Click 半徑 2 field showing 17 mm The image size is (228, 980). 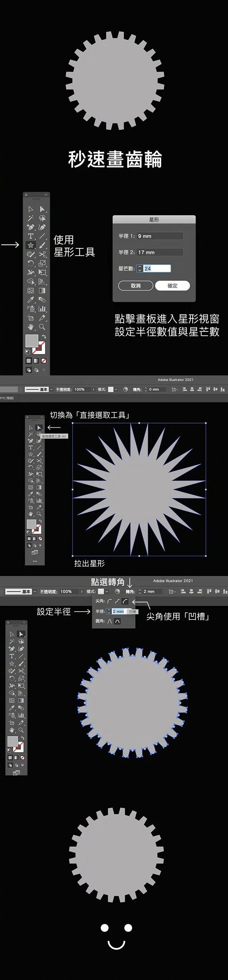coord(160,252)
